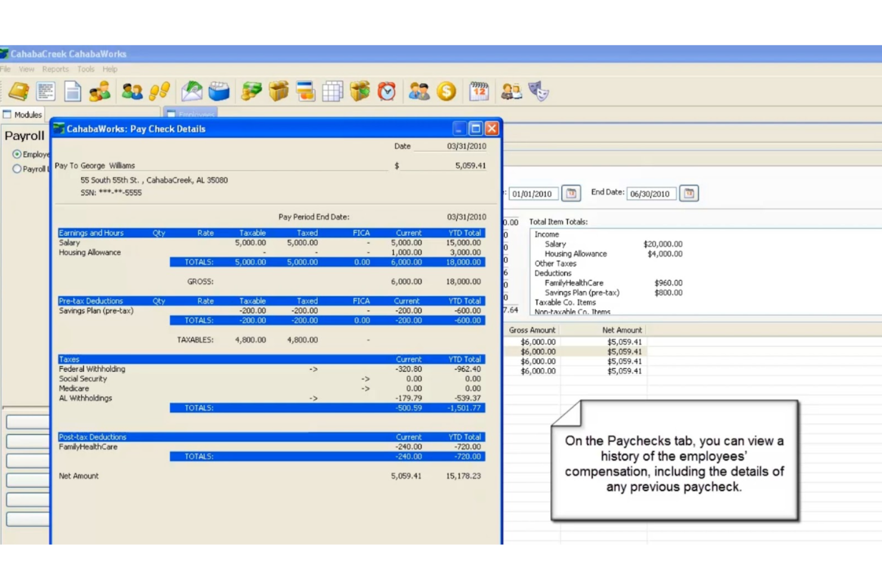Screen dimensions: 882x588
Task: Click the Post-tax Deductions section header
Action: tap(271, 437)
